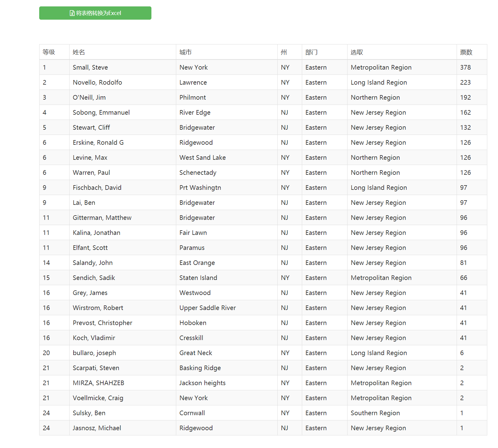This screenshot has height=448, width=498.
Task: Click the vote count 81
Action: point(463,263)
